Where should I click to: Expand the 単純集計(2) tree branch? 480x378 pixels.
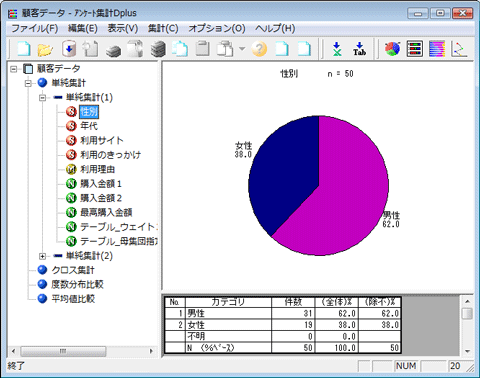(42, 256)
